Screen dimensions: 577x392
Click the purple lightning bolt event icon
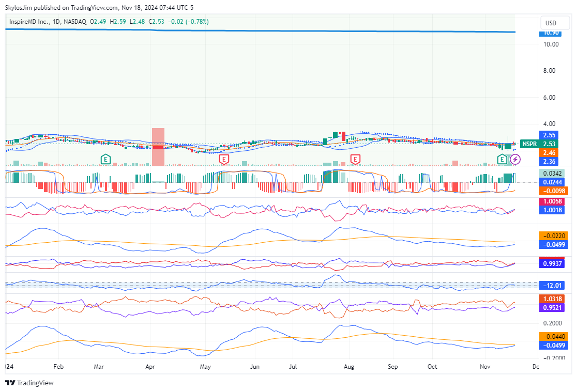515,159
